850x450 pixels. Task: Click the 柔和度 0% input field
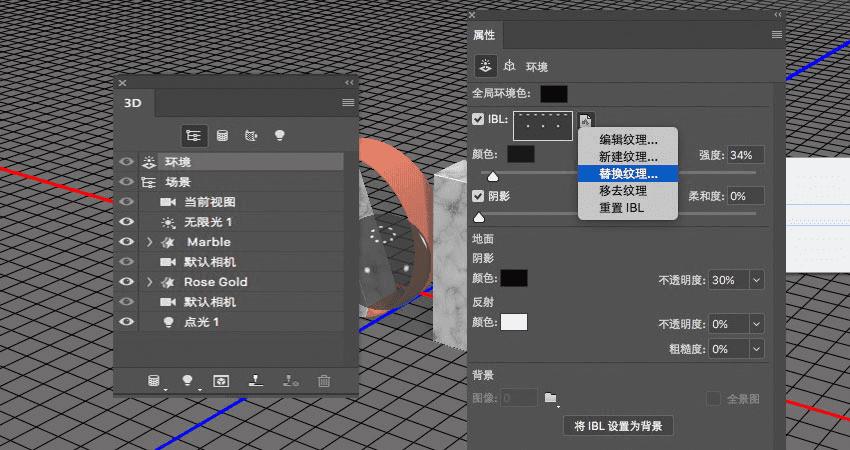tap(745, 196)
